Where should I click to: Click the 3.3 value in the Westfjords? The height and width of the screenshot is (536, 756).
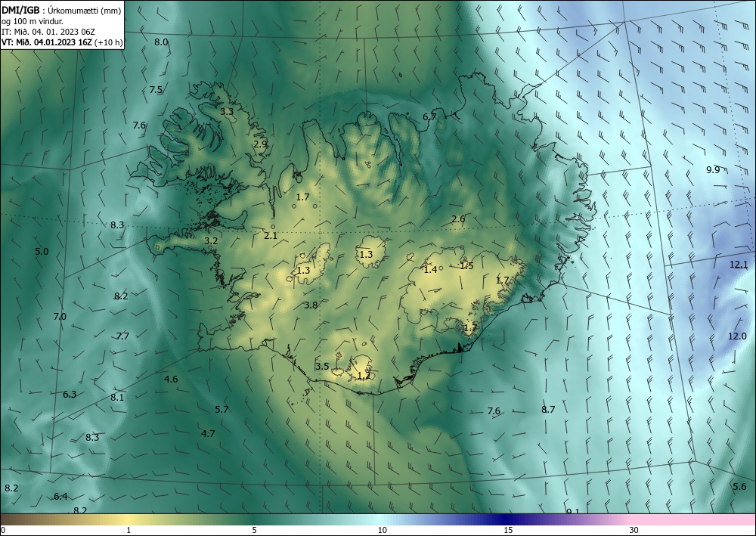point(227,111)
